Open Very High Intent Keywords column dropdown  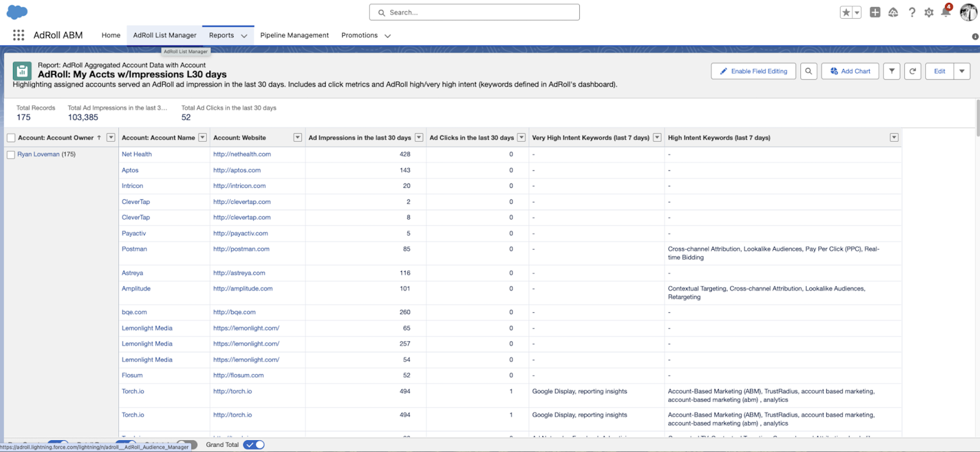[657, 137]
